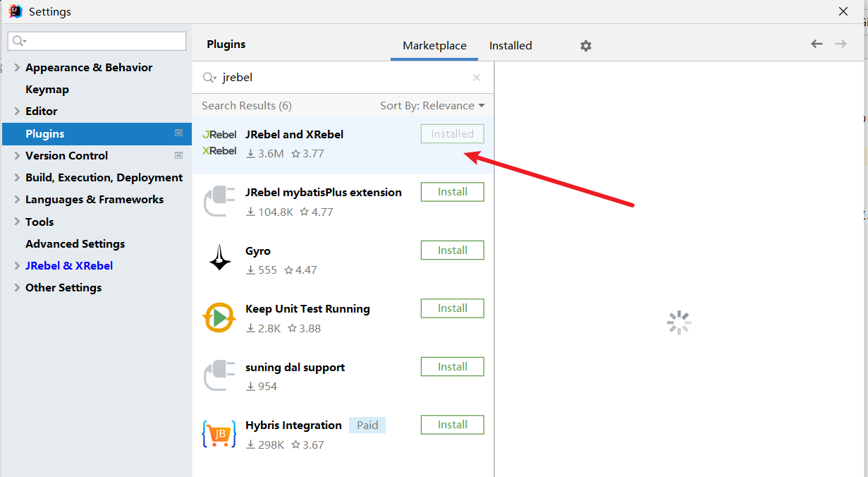Focus the settings search field

click(97, 41)
